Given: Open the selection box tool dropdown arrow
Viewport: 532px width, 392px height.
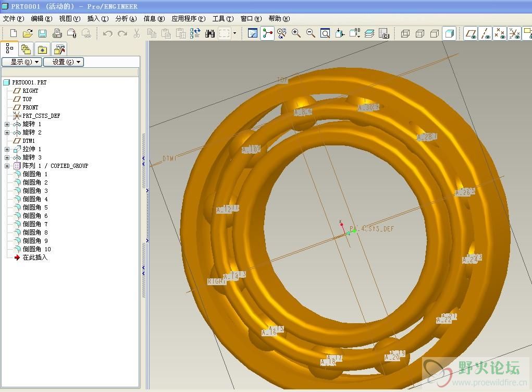Looking at the screenshot, I should coord(234,33).
